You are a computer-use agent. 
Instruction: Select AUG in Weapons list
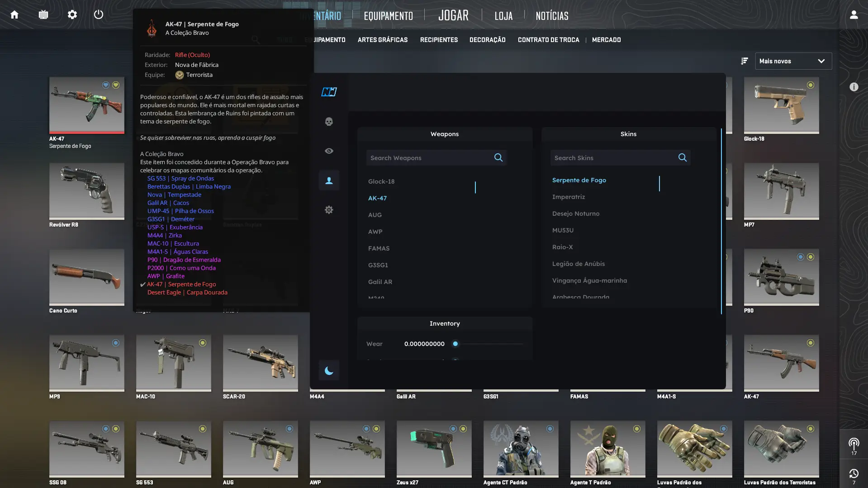click(x=375, y=215)
